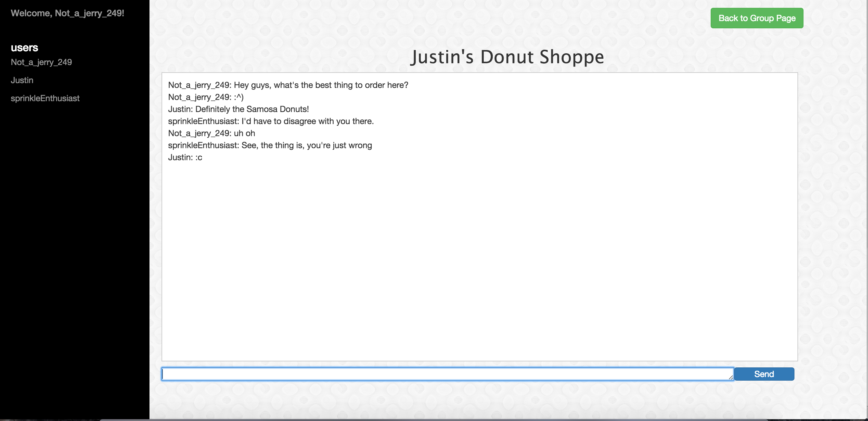Click Justin's ":c" sad face message
This screenshot has width=868, height=421.
point(185,157)
